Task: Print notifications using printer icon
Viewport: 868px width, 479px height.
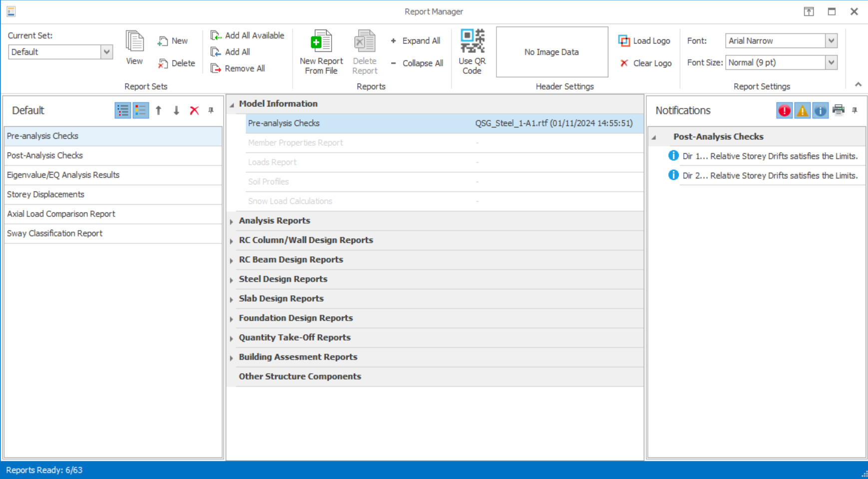Action: pos(838,110)
